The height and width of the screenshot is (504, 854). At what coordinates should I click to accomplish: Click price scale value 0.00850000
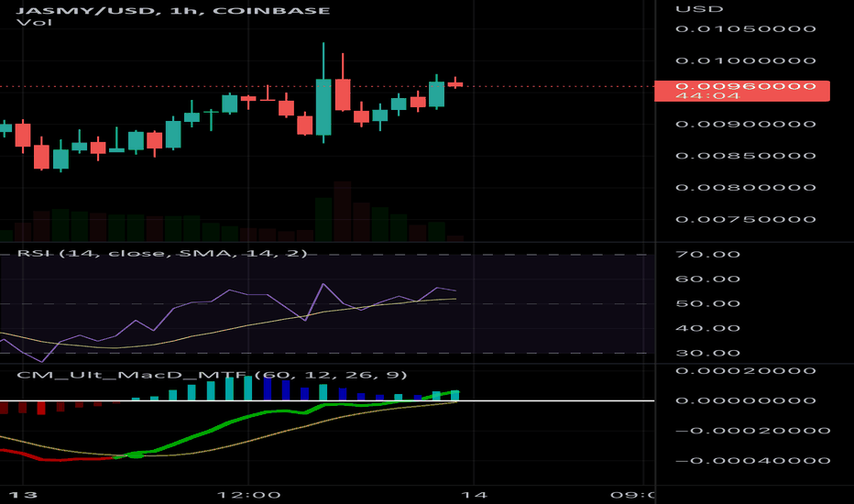pos(746,156)
